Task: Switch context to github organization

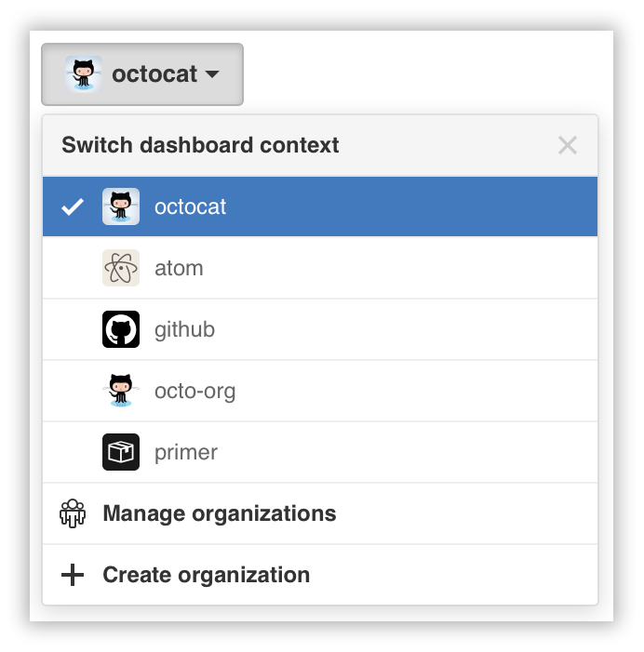Action: (184, 329)
